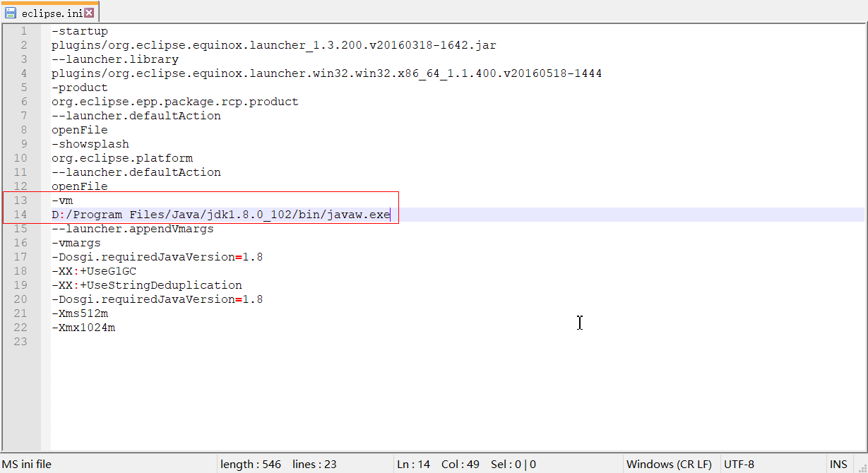
Task: Click the --launcher.appendVmargs line
Action: (133, 229)
